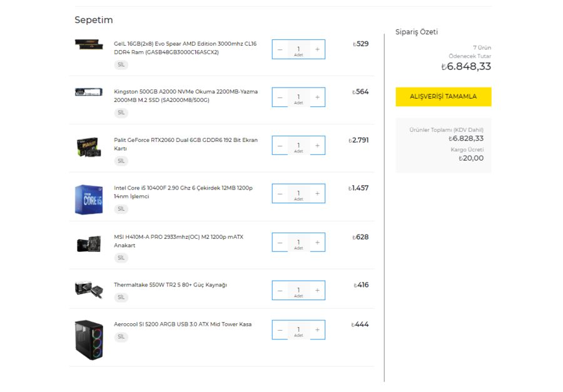
Task: Remove Aerocool case with its SİL button
Action: (x=121, y=337)
